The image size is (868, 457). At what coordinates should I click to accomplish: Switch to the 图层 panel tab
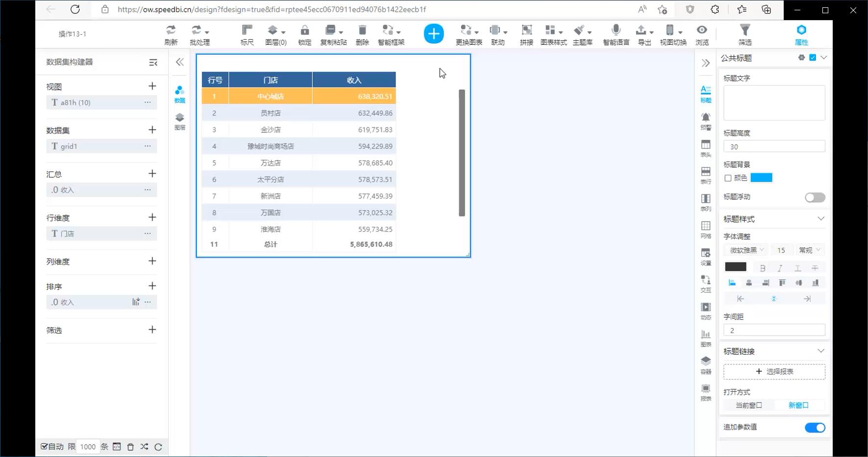click(180, 121)
